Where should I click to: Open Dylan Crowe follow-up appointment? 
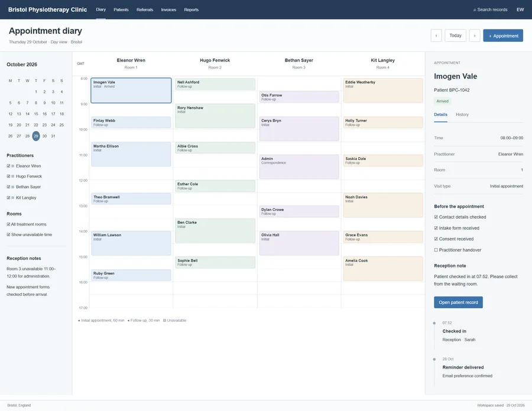point(299,211)
